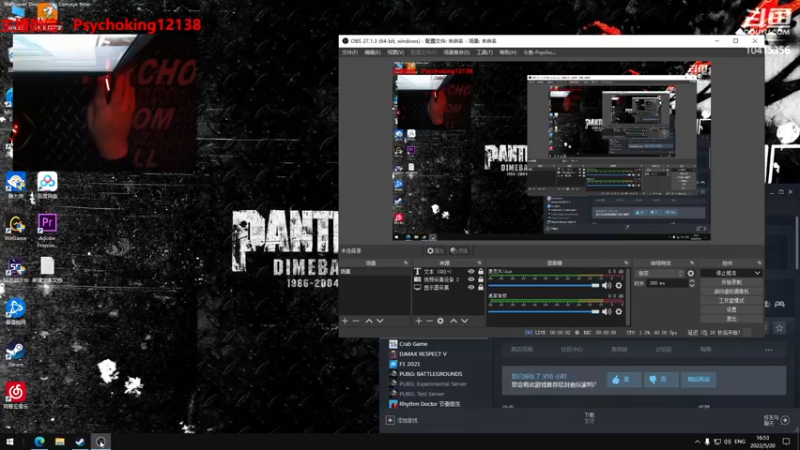Start the virtual camera in OBS controls
The image size is (800, 450).
click(731, 291)
